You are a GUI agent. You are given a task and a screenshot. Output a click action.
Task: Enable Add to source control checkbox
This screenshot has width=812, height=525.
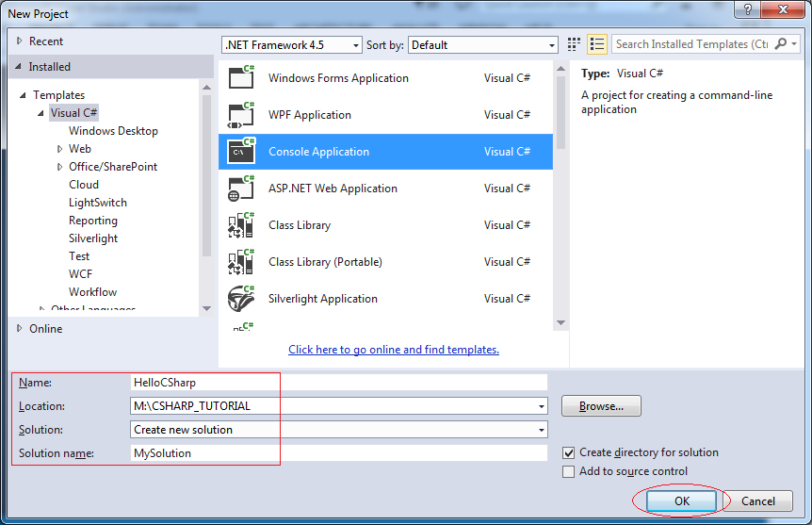pyautogui.click(x=569, y=471)
